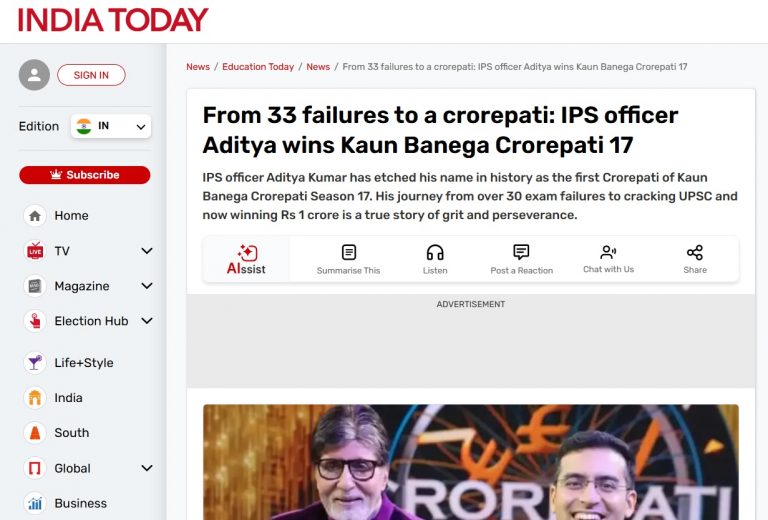Click the Summarise This icon
The width and height of the screenshot is (768, 520).
349,252
